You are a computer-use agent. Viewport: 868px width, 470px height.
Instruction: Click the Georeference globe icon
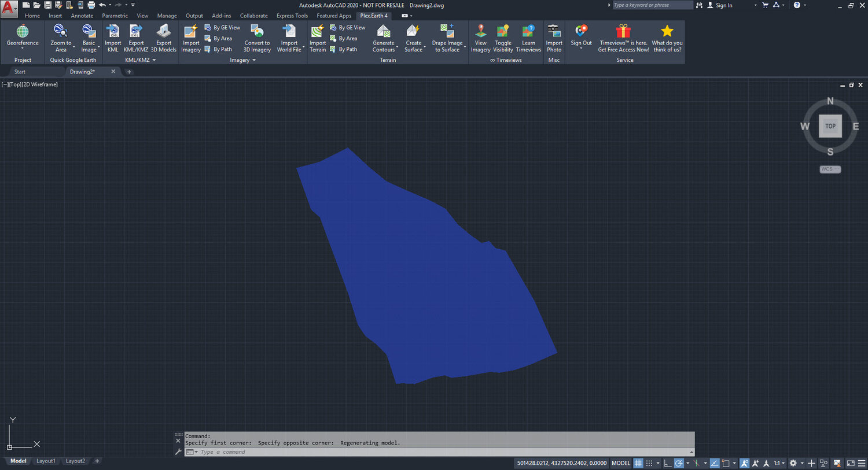tap(23, 31)
